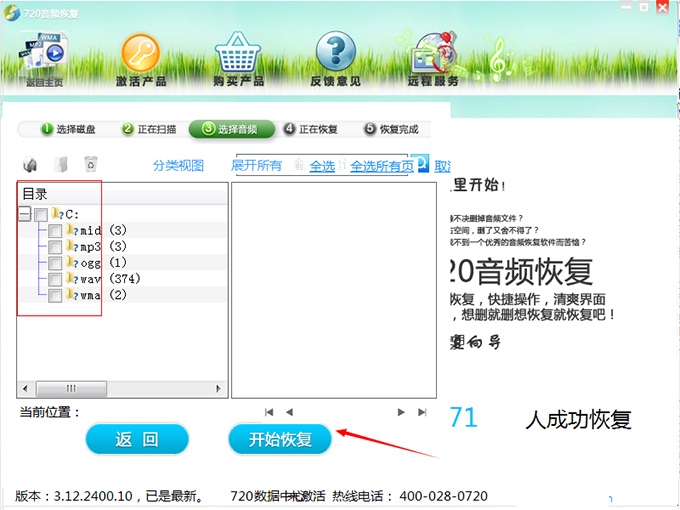Click the 返回 back button
The image size is (680, 510).
(137, 439)
